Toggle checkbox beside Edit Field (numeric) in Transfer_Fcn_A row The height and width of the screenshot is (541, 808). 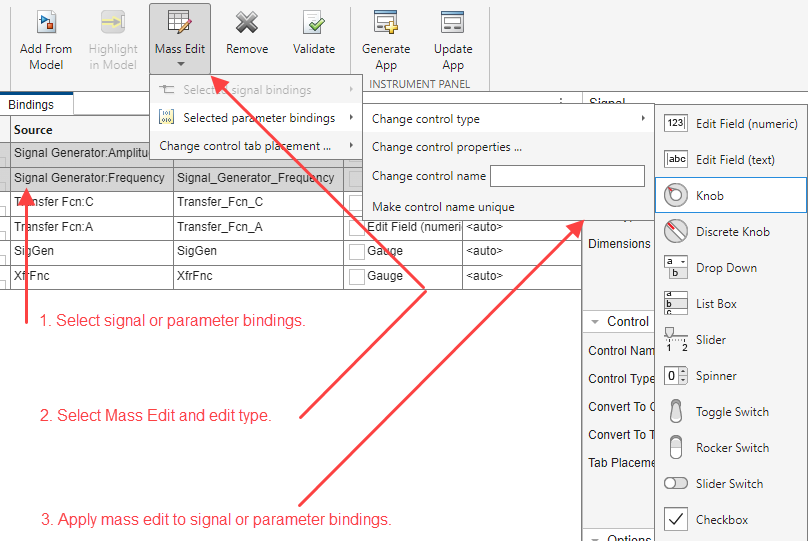[357, 227]
